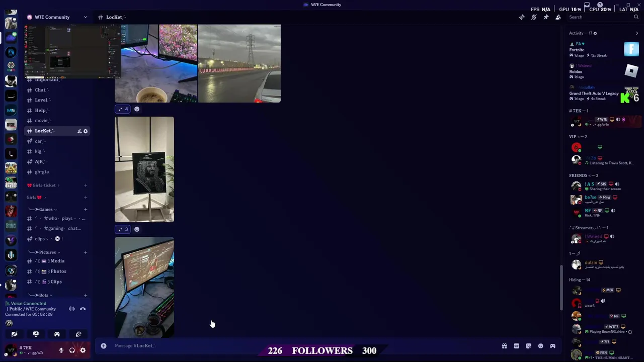Open apps launcher controller icon in message bar

(552, 346)
